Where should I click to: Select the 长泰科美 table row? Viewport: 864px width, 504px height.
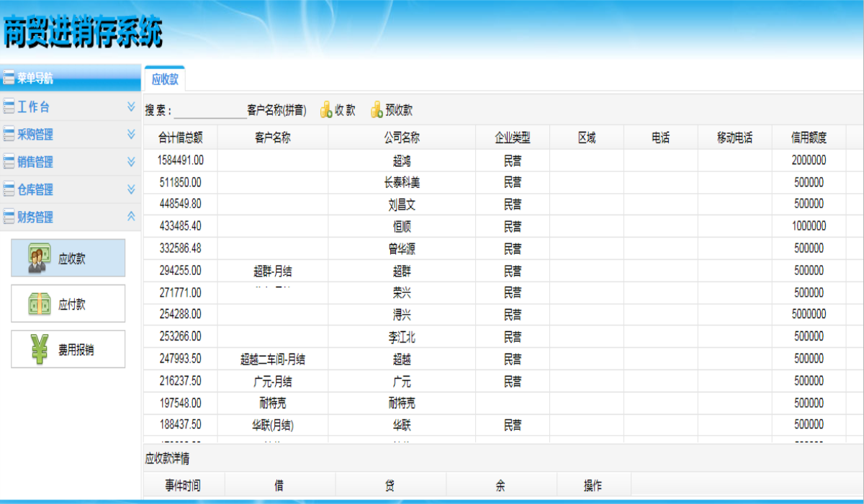(401, 183)
